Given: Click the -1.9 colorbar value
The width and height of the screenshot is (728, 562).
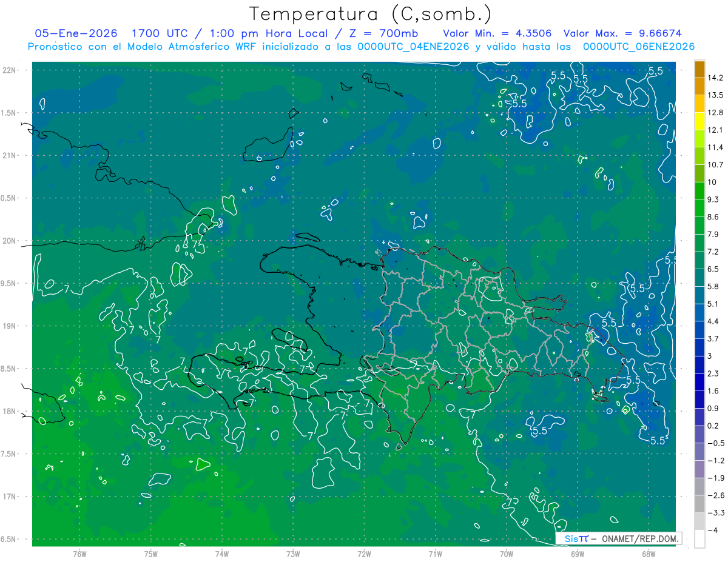Looking at the screenshot, I should (x=715, y=478).
